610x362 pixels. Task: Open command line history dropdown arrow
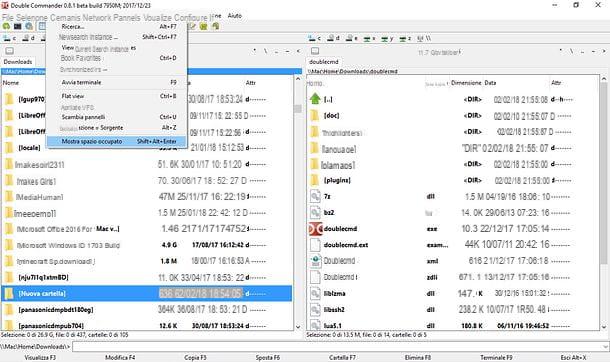[x=605, y=346]
